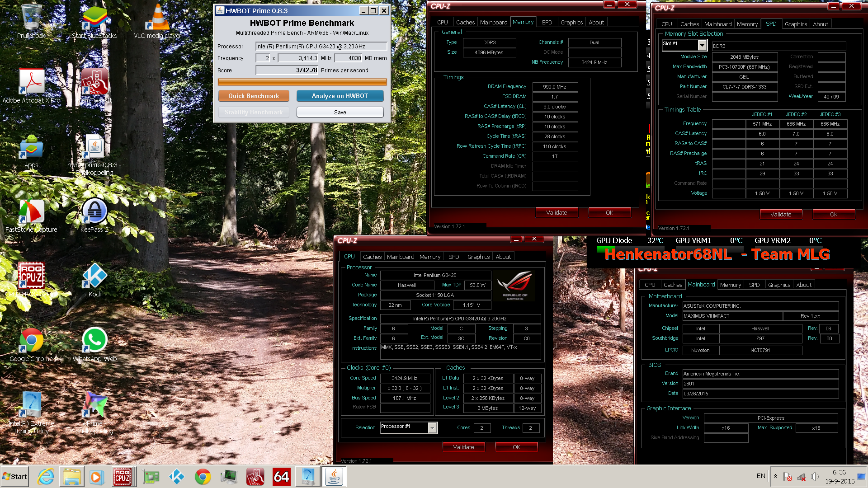
Task: Launch MemTweakIt desktop shortcut
Action: 94,86
